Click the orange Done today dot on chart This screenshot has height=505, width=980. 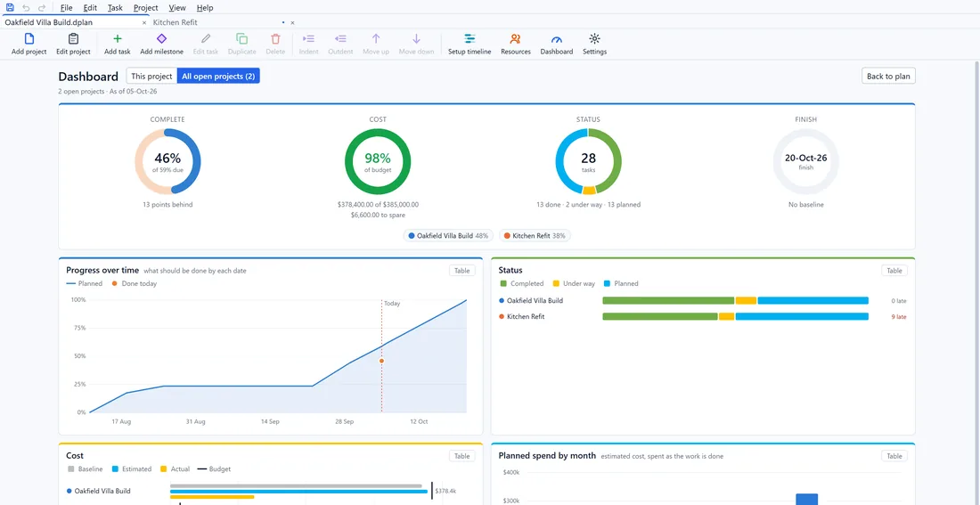pos(381,361)
